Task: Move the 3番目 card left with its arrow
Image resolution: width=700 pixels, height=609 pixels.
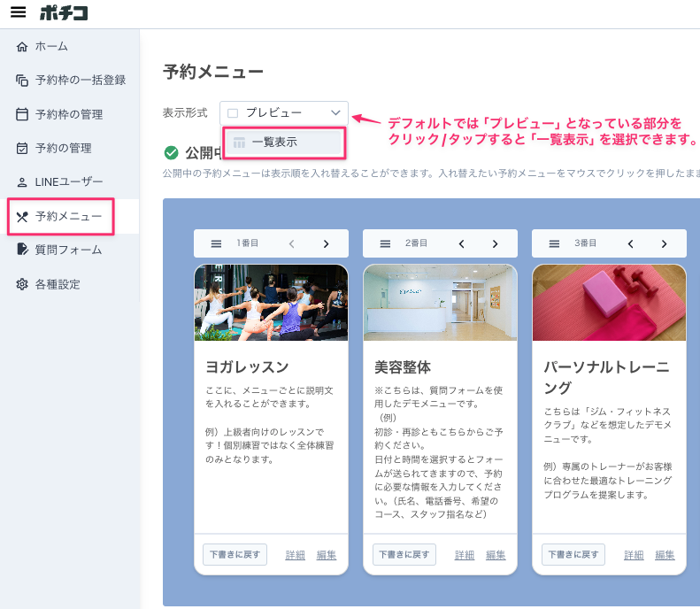Action: pyautogui.click(x=630, y=243)
